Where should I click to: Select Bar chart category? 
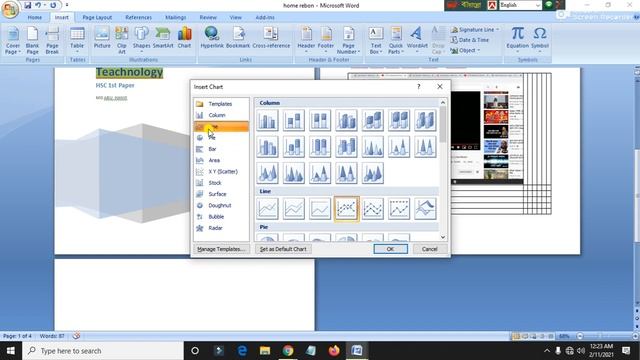(221, 149)
